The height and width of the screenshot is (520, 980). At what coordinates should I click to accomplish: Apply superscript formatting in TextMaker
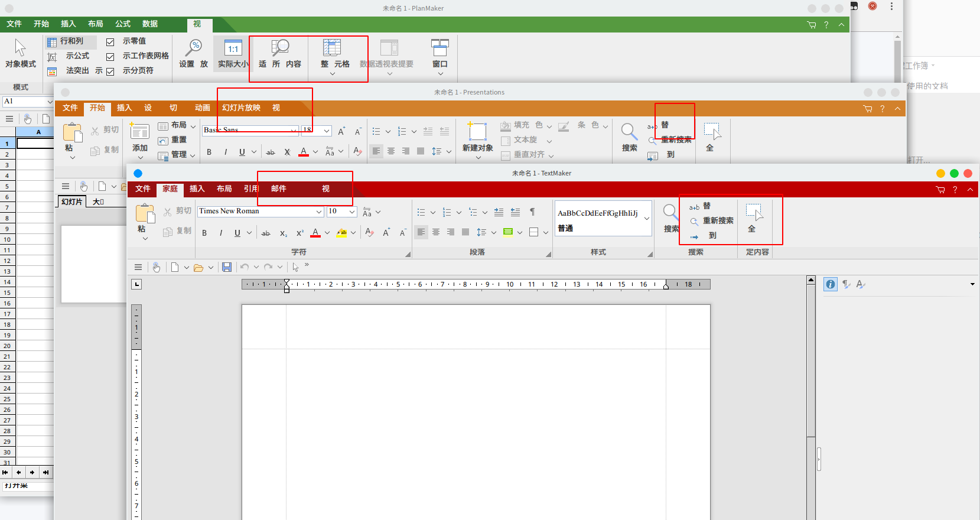300,233
